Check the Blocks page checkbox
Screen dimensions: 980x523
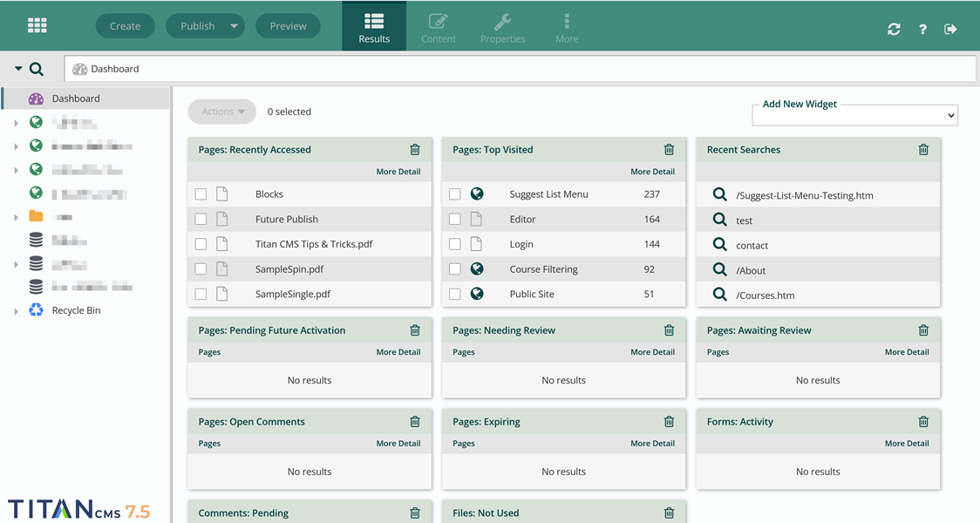pos(201,194)
